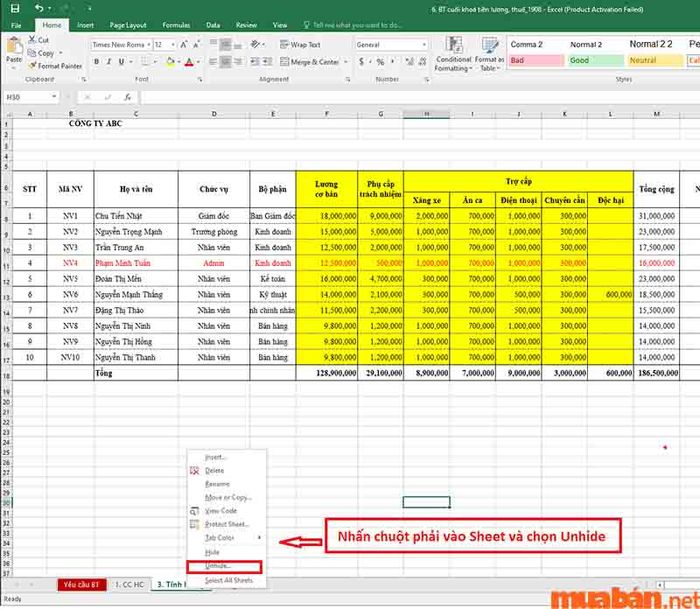Switch to the Formulas tab

click(176, 25)
